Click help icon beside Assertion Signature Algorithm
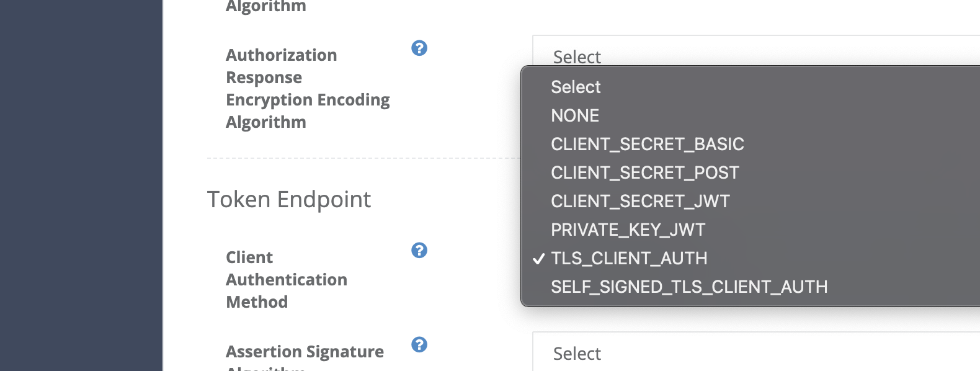This screenshot has width=980, height=371. (x=419, y=344)
